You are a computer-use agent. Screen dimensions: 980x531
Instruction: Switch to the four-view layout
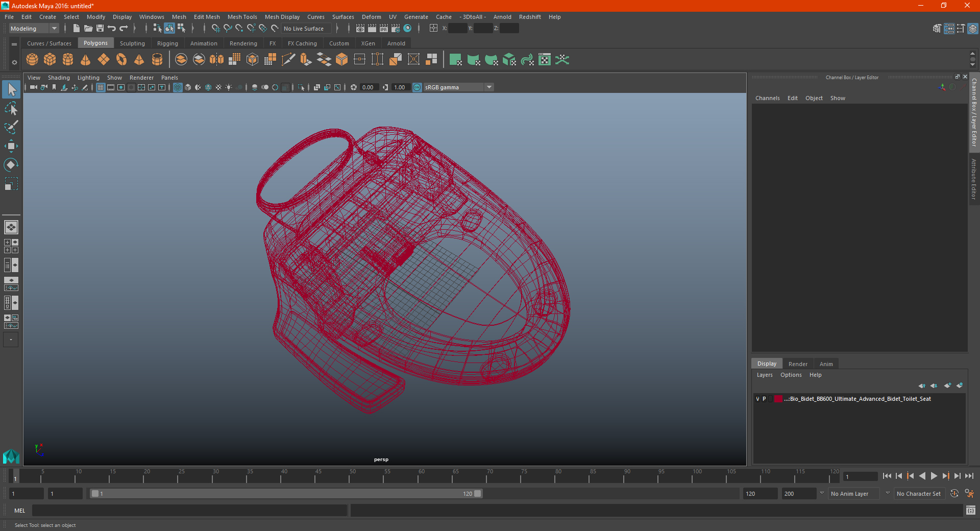pos(11,246)
